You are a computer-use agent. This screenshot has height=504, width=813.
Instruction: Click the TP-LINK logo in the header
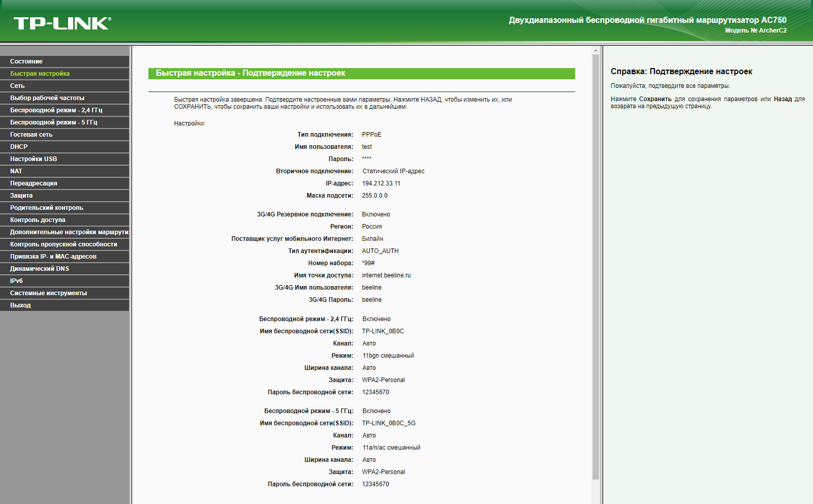pos(62,23)
